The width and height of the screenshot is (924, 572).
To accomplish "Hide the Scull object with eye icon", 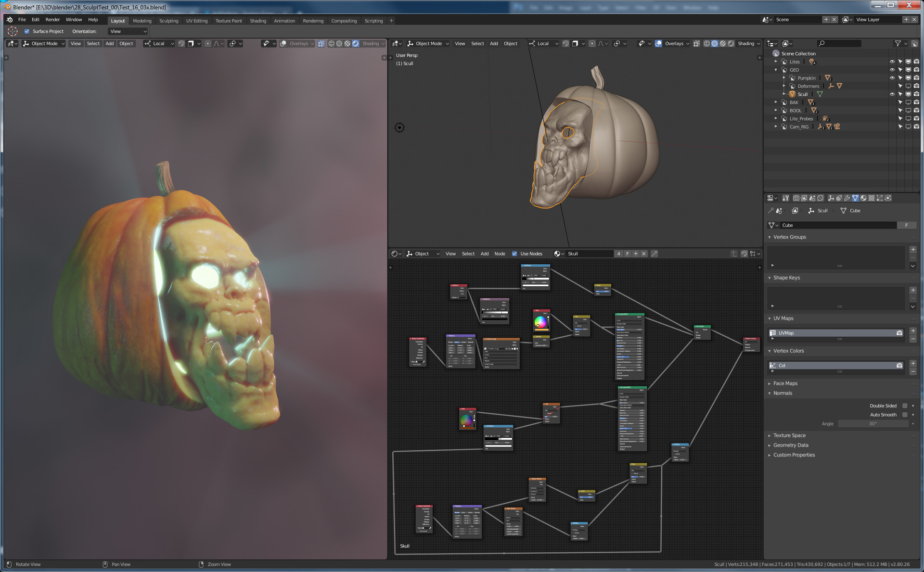I will pyautogui.click(x=892, y=94).
